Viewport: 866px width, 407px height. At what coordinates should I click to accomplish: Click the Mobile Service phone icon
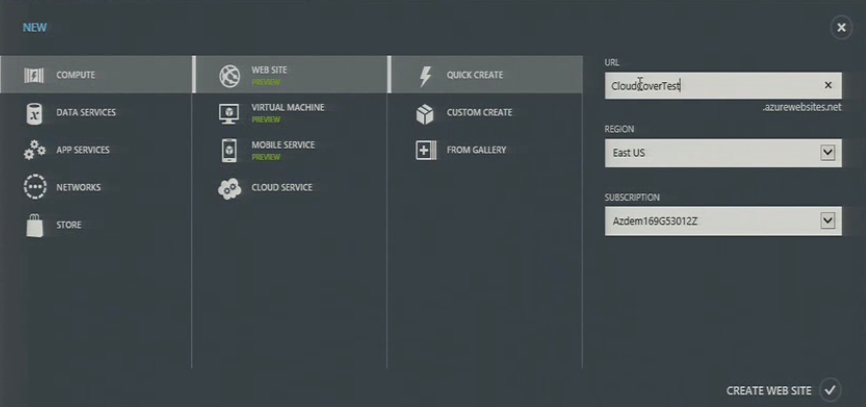pos(229,150)
